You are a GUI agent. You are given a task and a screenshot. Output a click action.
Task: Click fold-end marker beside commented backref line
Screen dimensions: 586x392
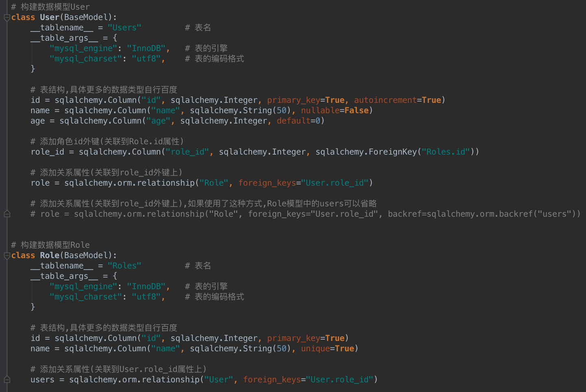click(7, 214)
